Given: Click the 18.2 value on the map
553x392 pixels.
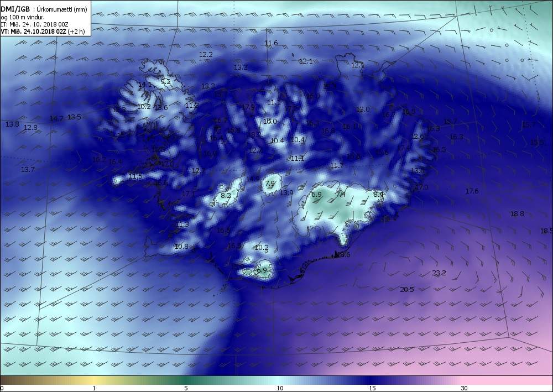Looking at the screenshot, I should (254, 135).
